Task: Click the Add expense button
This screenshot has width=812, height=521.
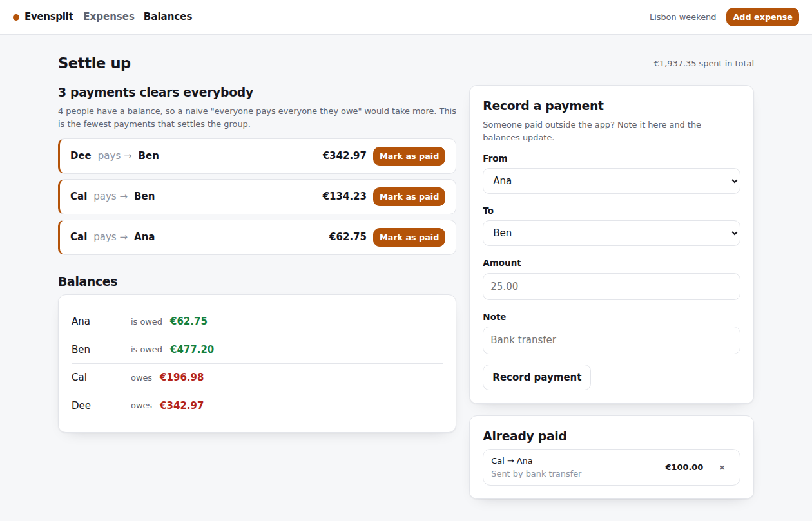Action: coord(762,17)
